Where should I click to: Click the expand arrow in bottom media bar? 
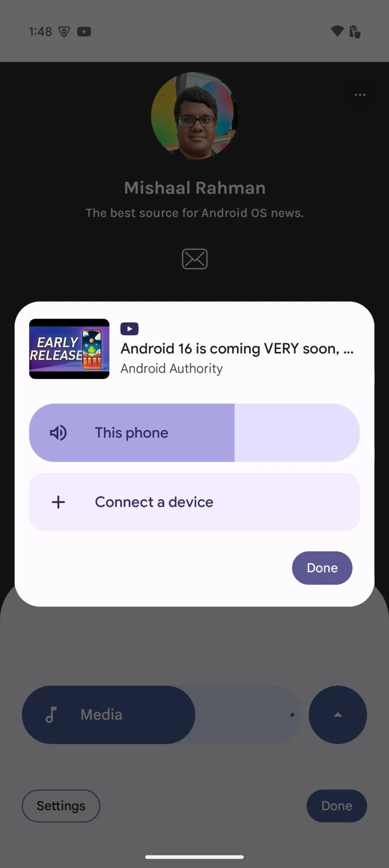point(338,715)
